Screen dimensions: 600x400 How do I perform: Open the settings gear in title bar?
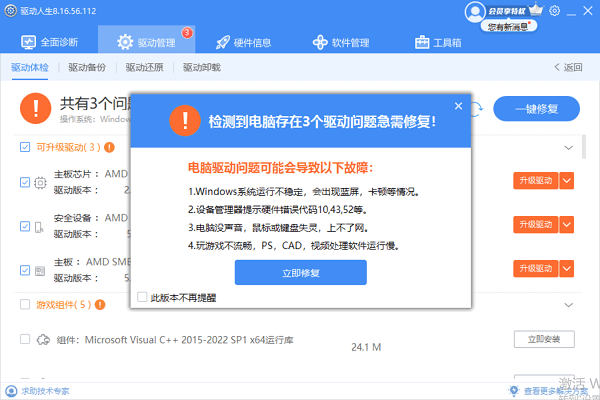(554, 11)
